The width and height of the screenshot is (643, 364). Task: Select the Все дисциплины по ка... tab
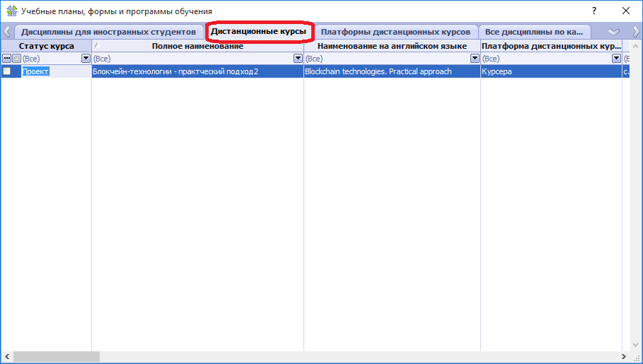(534, 32)
